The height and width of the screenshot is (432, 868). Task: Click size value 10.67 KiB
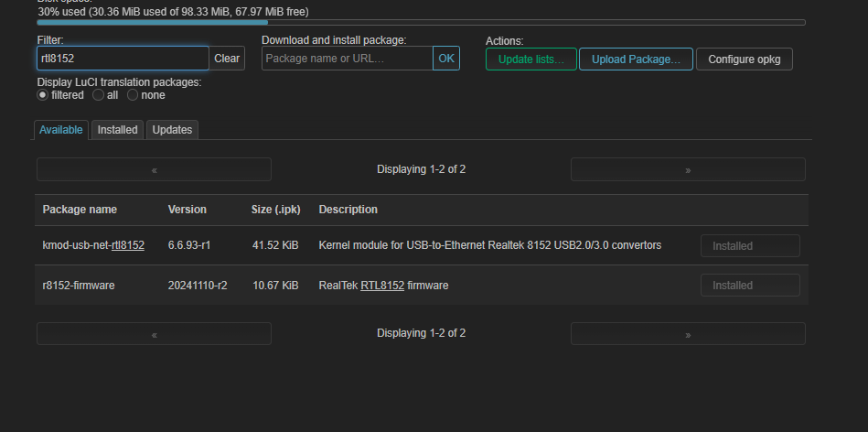tap(275, 286)
